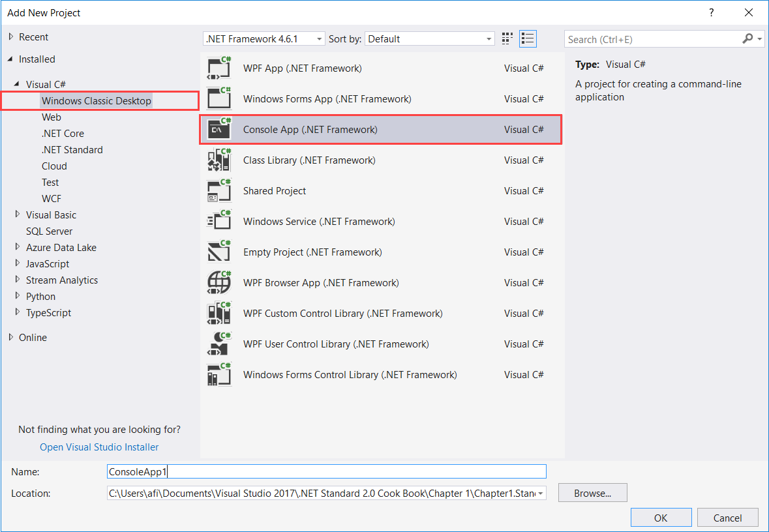Viewport: 769px width, 532px height.
Task: Select the .NET Standard category
Action: point(72,149)
